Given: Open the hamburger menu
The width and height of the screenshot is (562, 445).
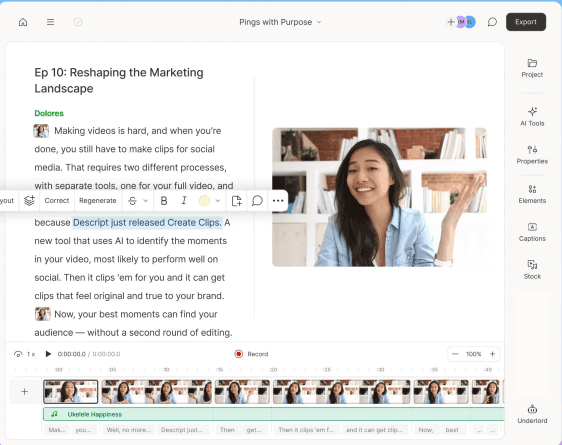Looking at the screenshot, I should pos(51,22).
